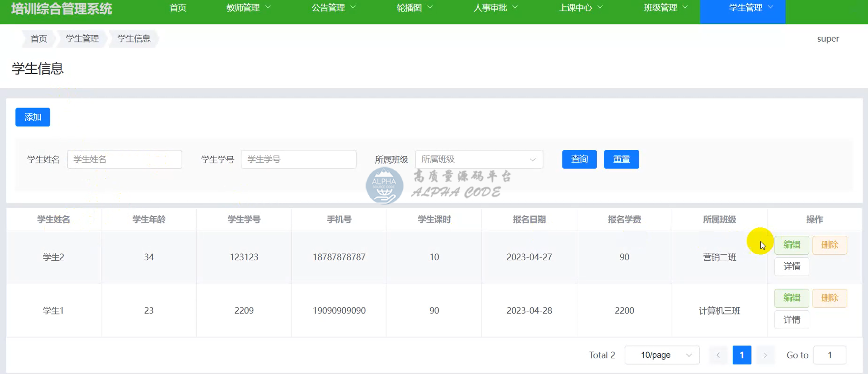Open the 班级管理 nav menu
868x374 pixels.
tap(665, 8)
